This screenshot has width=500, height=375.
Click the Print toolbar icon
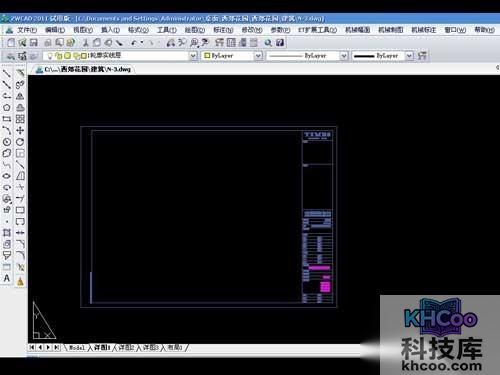point(48,43)
